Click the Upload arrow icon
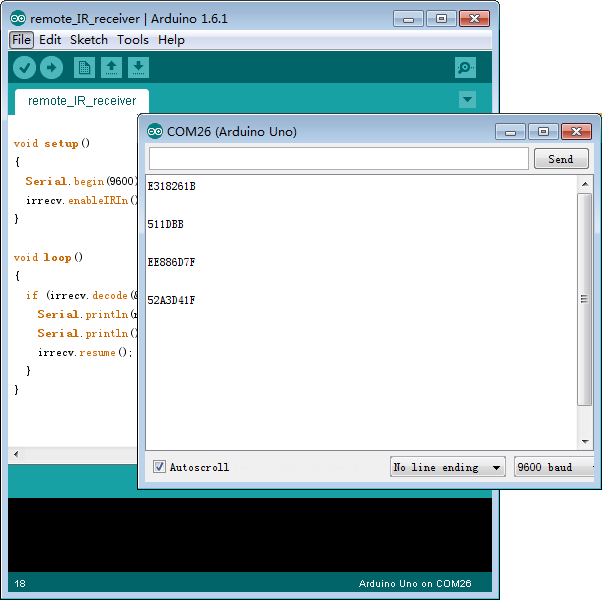The image size is (603, 600). click(x=52, y=68)
